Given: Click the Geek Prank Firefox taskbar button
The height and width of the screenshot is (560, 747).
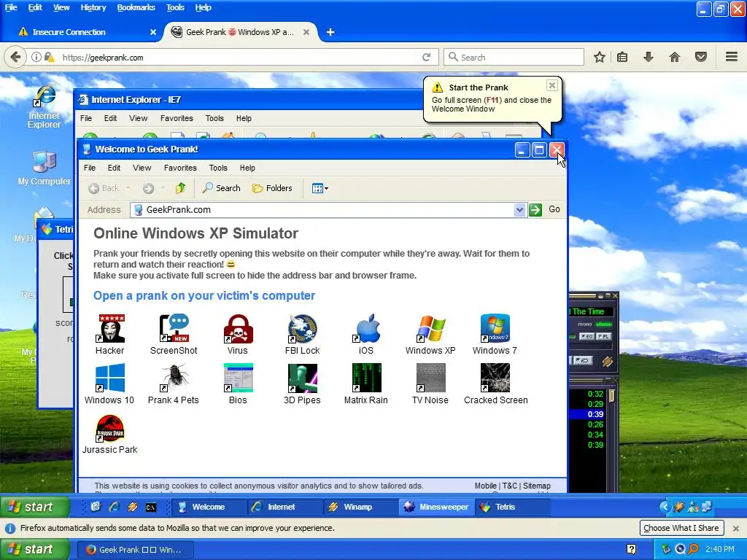Looking at the screenshot, I should coord(135,550).
